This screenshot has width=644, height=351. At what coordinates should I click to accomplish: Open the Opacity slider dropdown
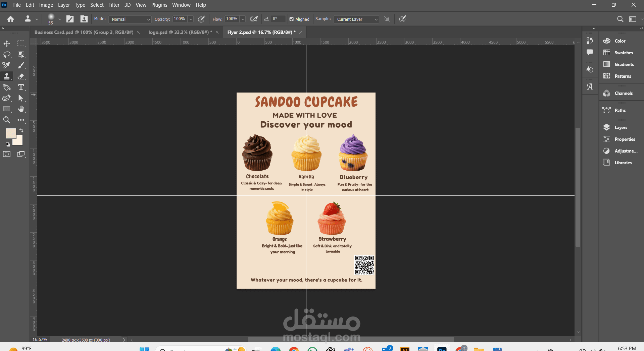coord(191,19)
